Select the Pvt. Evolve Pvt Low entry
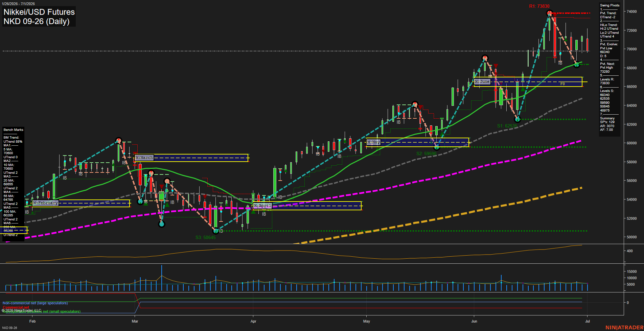This screenshot has width=644, height=331. 609,50
